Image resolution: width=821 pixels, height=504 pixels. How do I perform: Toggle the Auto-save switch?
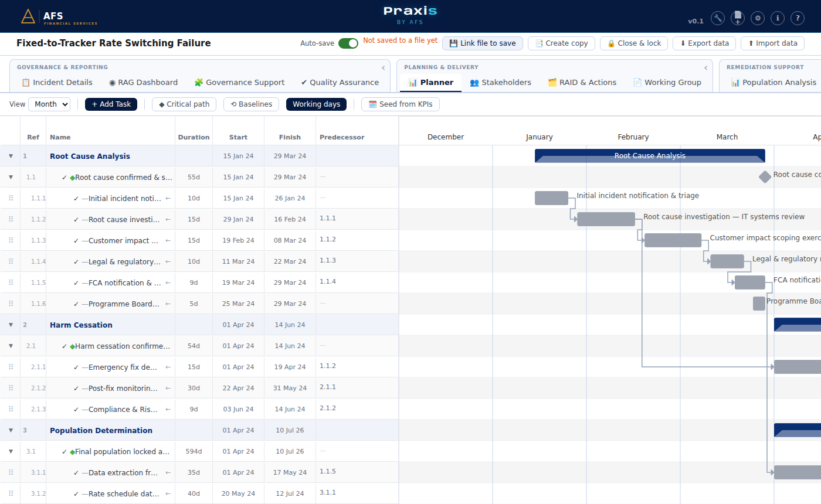pos(348,43)
